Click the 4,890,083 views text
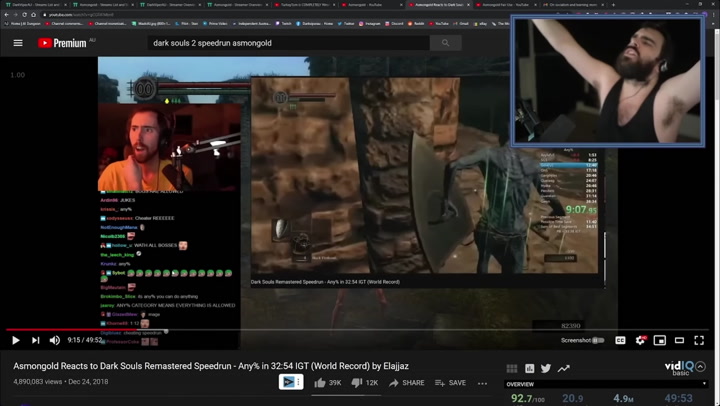The width and height of the screenshot is (720, 406). (x=38, y=382)
